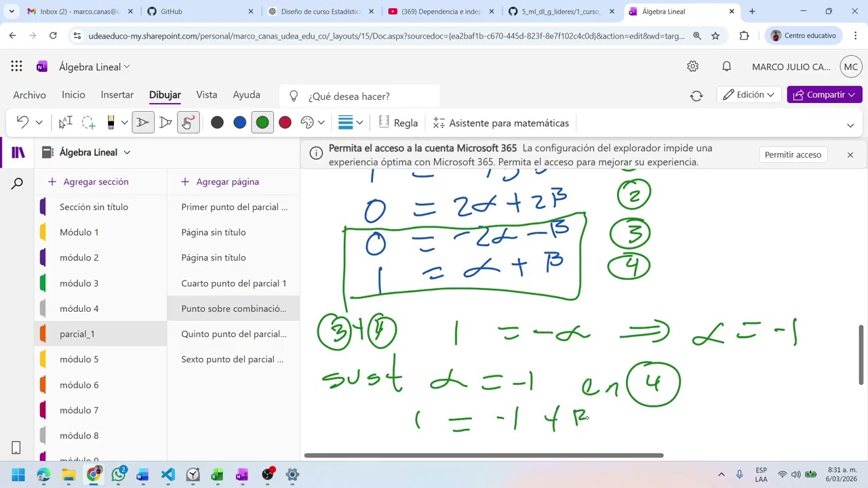
Task: Open the undo history dropdown arrow
Action: [39, 123]
